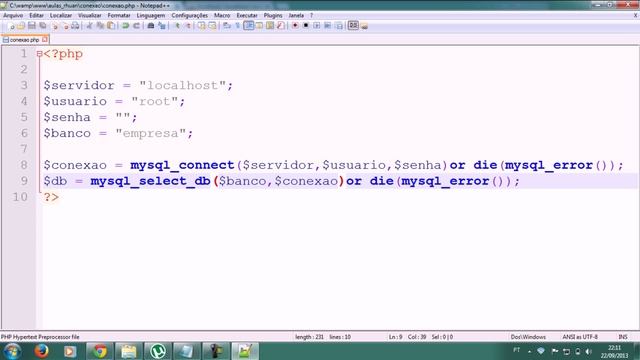Click Dos\Windows line ending status field
The height and width of the screenshot is (360, 640).
(528, 337)
